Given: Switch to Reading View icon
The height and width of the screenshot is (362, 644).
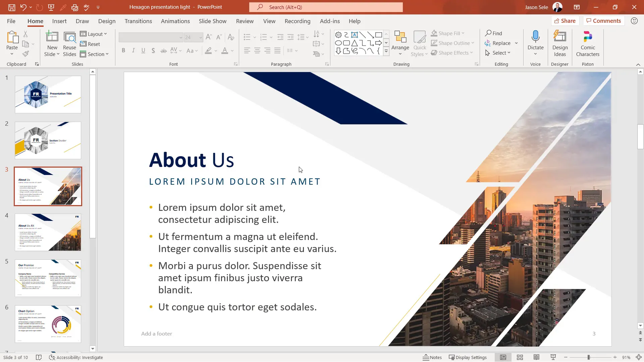Looking at the screenshot, I should (x=536, y=357).
